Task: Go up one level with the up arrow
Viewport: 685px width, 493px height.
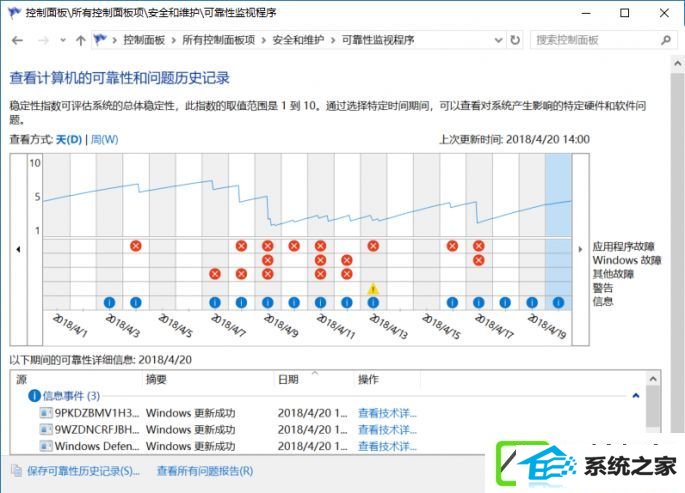Action: point(80,41)
